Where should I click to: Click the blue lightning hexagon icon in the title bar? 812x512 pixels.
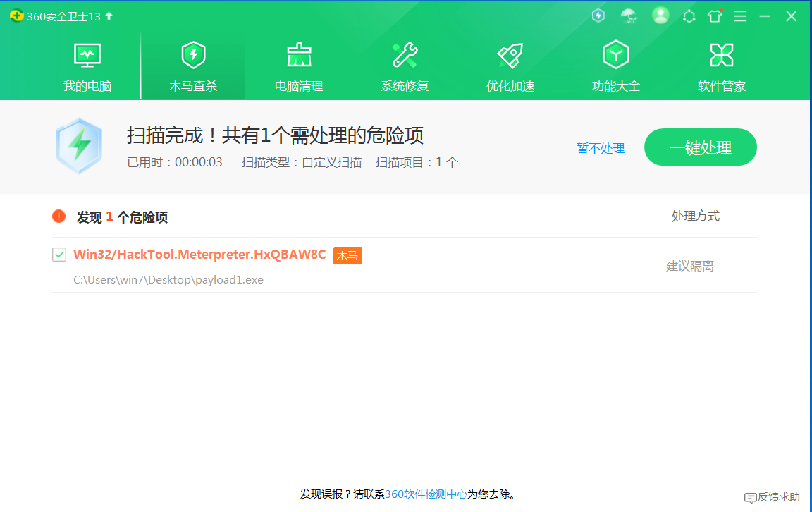click(598, 16)
